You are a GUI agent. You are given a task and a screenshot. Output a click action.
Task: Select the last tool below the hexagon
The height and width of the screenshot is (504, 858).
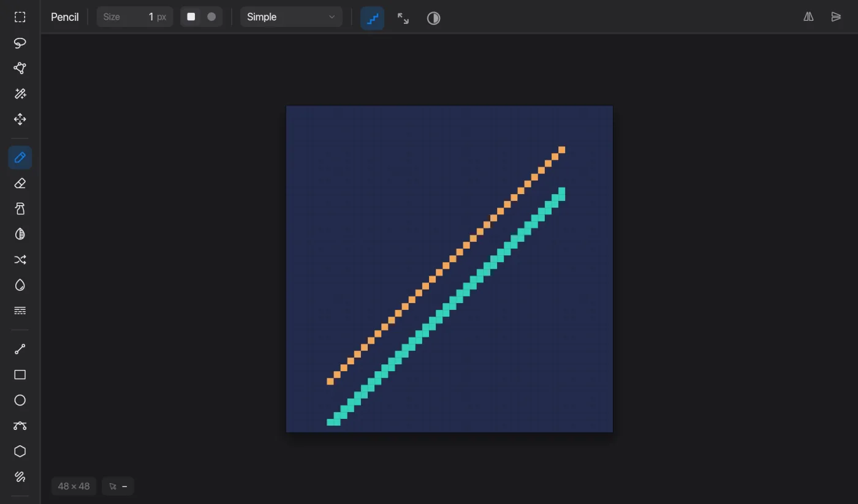[20, 476]
